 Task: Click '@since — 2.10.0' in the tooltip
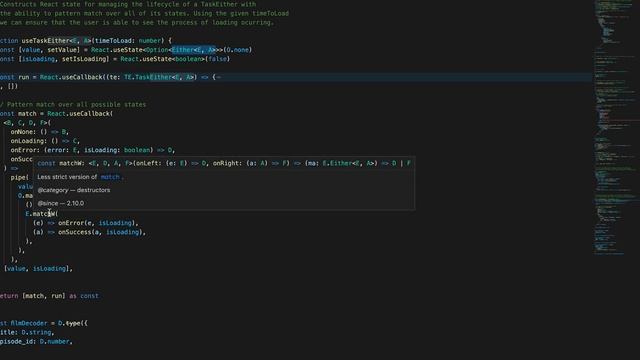click(60, 203)
